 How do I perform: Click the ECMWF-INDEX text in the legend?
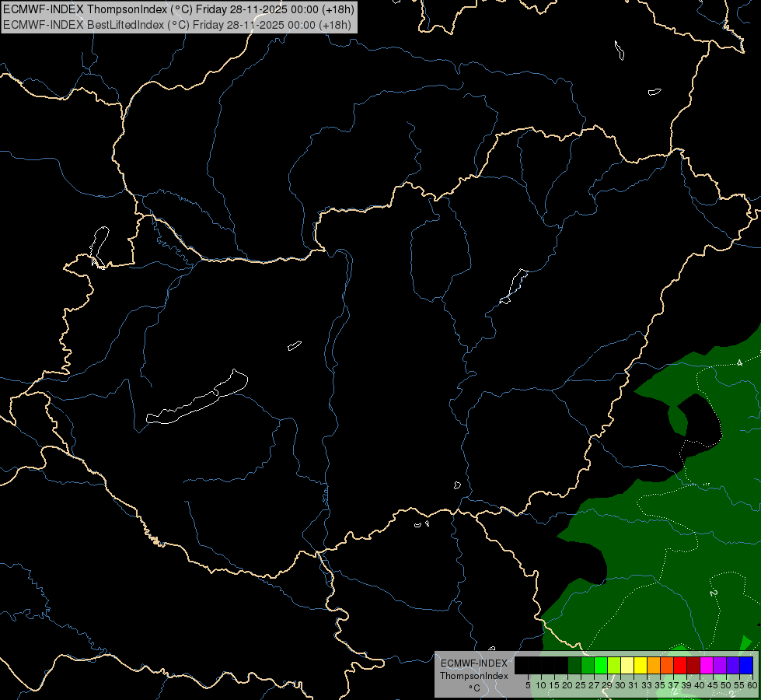[473, 663]
